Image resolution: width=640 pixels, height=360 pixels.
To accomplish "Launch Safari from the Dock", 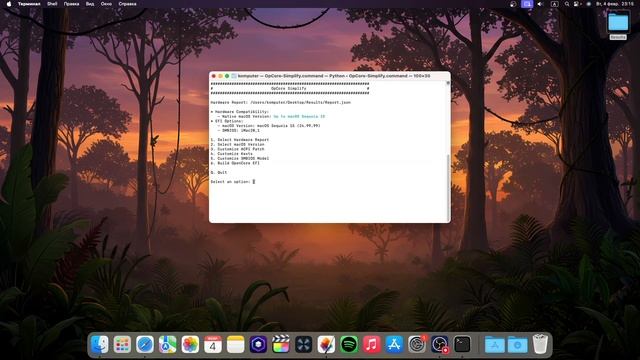I will coord(145,344).
